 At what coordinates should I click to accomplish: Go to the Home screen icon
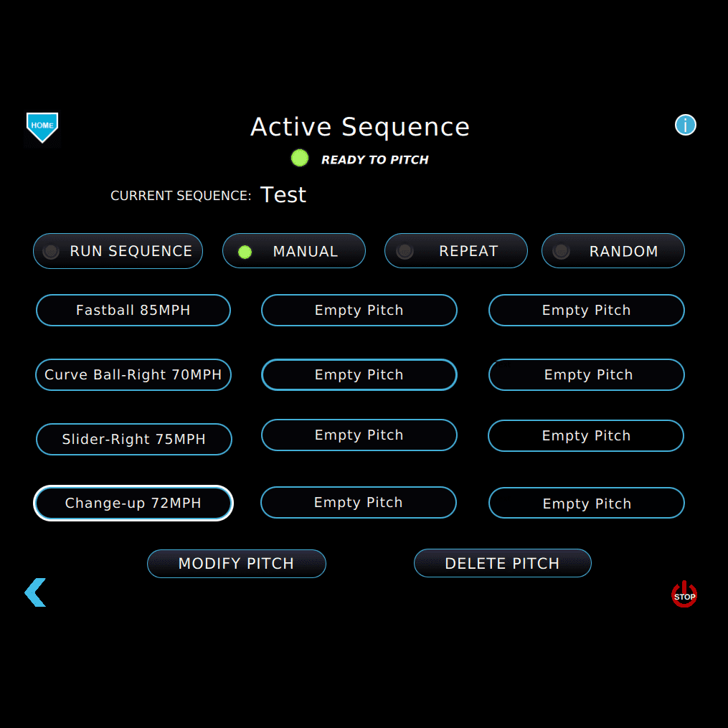pyautogui.click(x=42, y=127)
